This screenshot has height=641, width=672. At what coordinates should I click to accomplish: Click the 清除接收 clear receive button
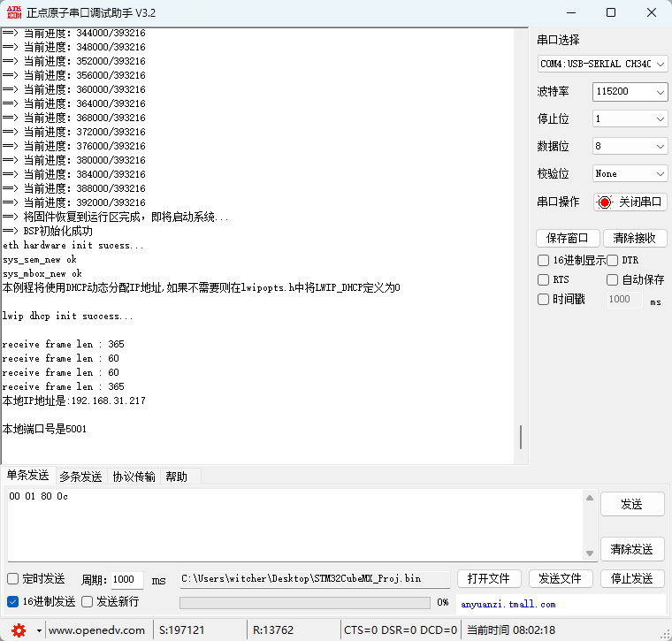[x=635, y=238]
